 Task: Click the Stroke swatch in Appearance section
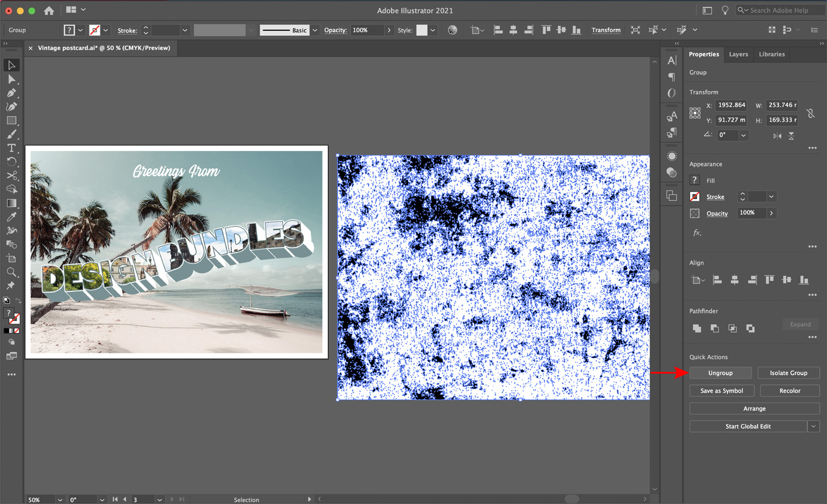(x=695, y=196)
